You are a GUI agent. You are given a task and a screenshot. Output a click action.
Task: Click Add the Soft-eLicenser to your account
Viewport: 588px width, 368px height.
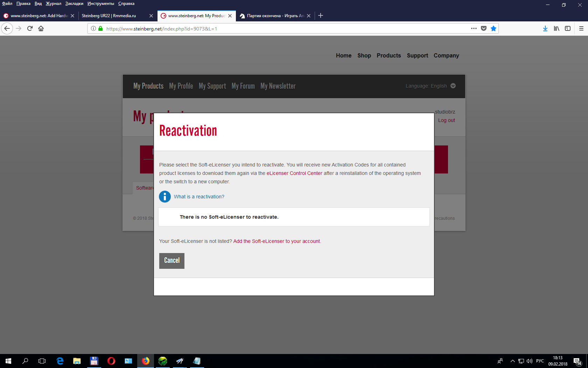276,241
